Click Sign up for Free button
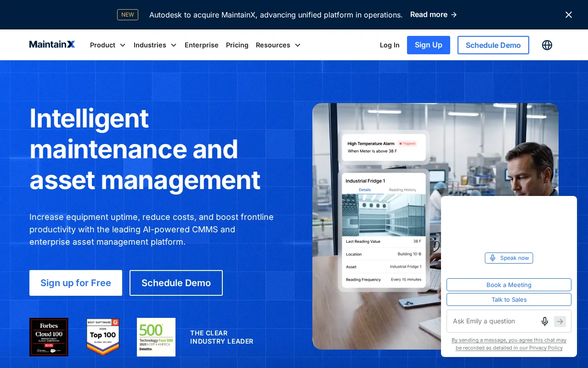 (x=76, y=283)
